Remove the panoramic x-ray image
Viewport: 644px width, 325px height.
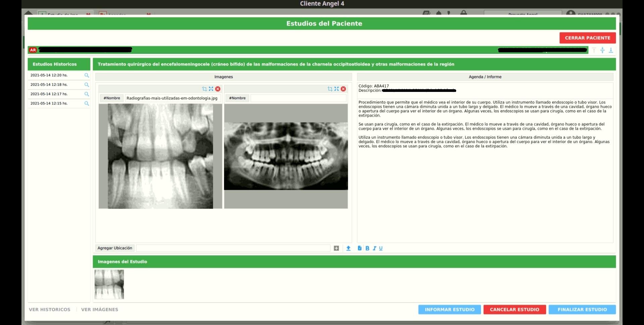pos(343,89)
